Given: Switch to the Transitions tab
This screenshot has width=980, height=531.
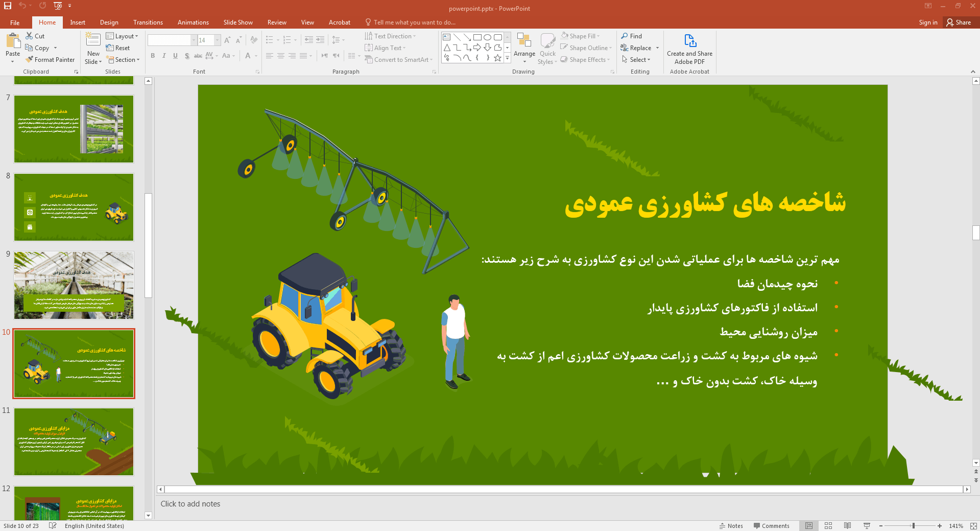Looking at the screenshot, I should point(148,22).
